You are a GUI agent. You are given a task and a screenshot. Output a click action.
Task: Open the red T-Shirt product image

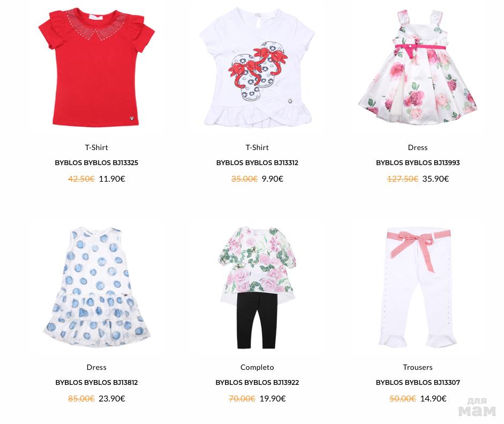96,67
